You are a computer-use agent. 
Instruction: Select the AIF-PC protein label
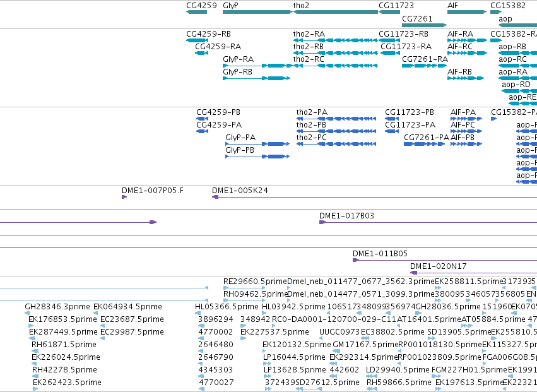(463, 125)
